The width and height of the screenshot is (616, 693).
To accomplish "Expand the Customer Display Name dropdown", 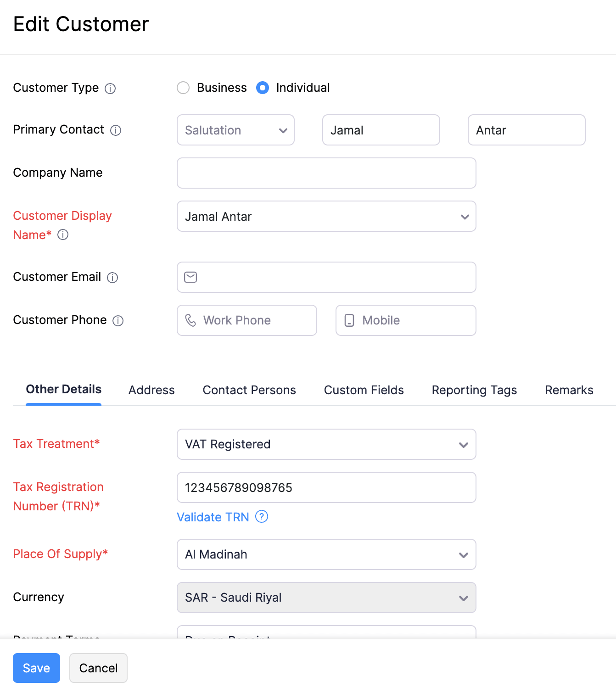I will pyautogui.click(x=465, y=216).
